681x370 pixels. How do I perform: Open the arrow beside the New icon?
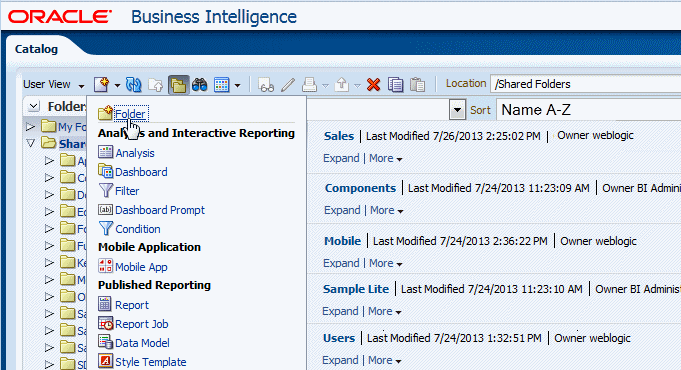(117, 86)
